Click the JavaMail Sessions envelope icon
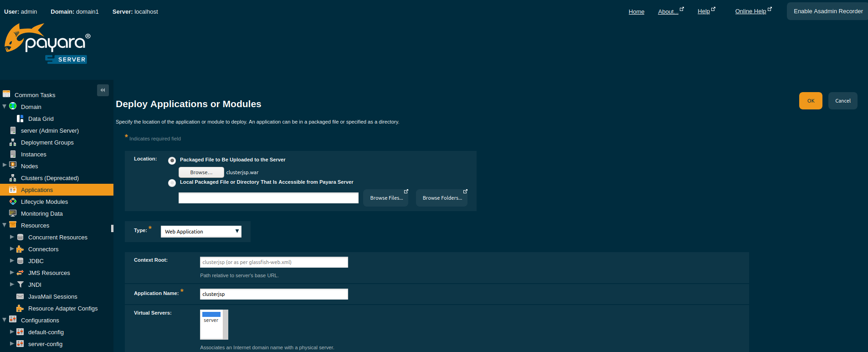The image size is (868, 352). [20, 296]
